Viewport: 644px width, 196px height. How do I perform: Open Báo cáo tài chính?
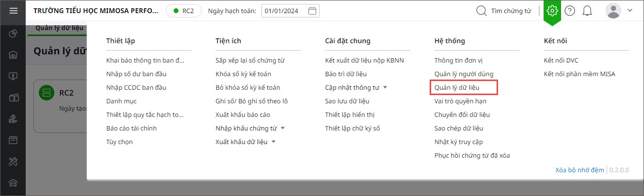(x=131, y=129)
